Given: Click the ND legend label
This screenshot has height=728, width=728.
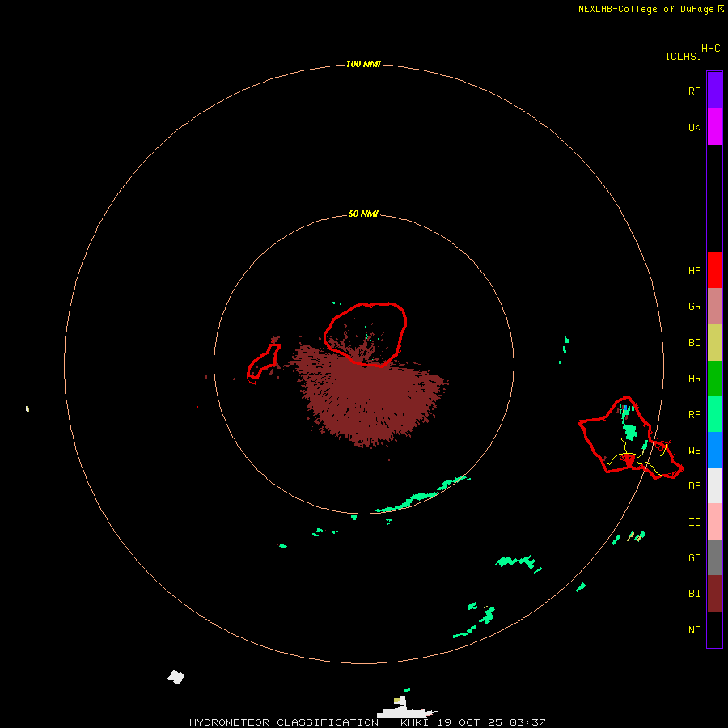Looking at the screenshot, I should pyautogui.click(x=694, y=629).
